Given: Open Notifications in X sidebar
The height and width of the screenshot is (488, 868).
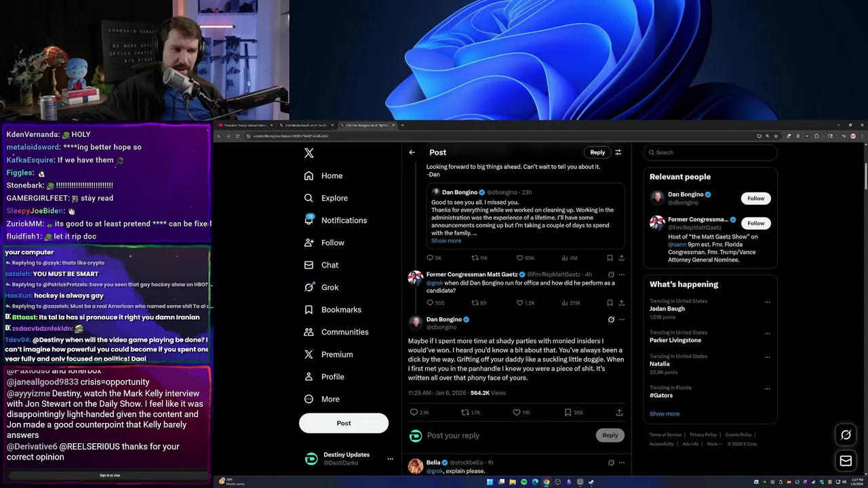Looking at the screenshot, I should click(x=335, y=220).
